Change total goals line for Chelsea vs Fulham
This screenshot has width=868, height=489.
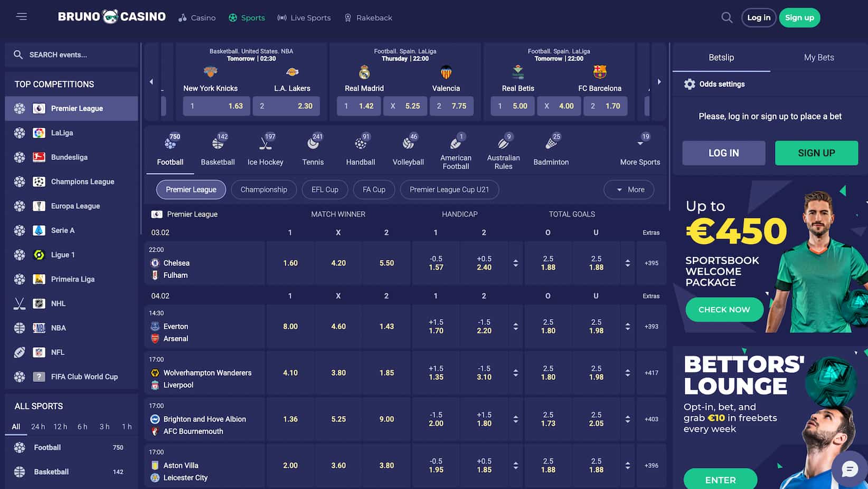pyautogui.click(x=628, y=263)
